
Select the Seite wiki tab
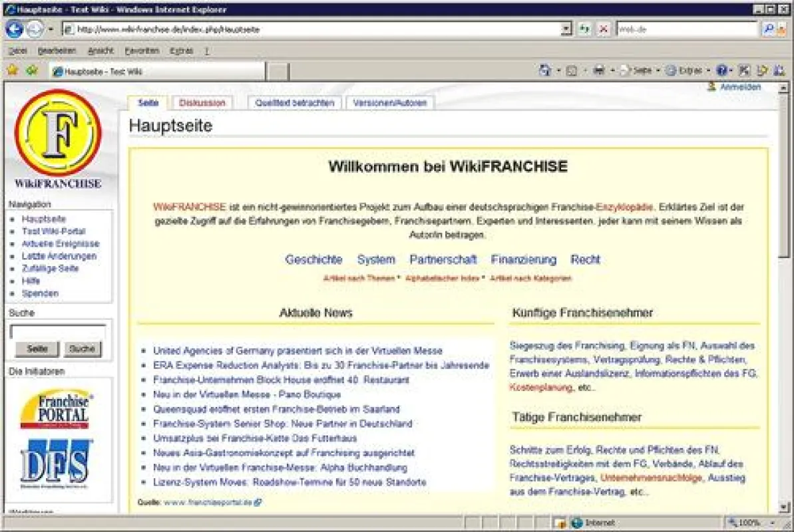148,103
